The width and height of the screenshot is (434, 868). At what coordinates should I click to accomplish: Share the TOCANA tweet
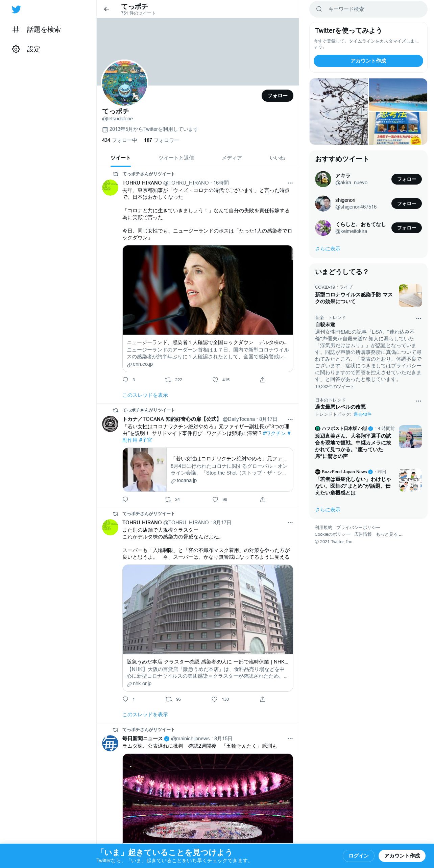pyautogui.click(x=263, y=499)
